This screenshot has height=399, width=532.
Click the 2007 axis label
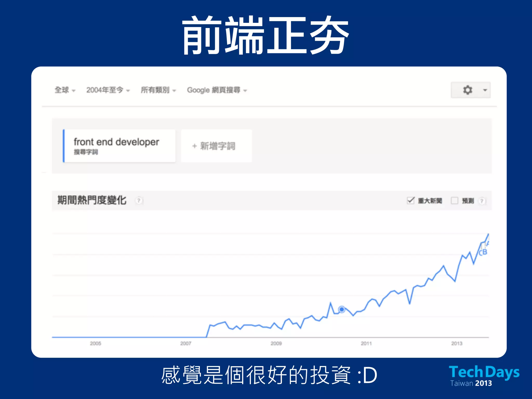click(185, 343)
